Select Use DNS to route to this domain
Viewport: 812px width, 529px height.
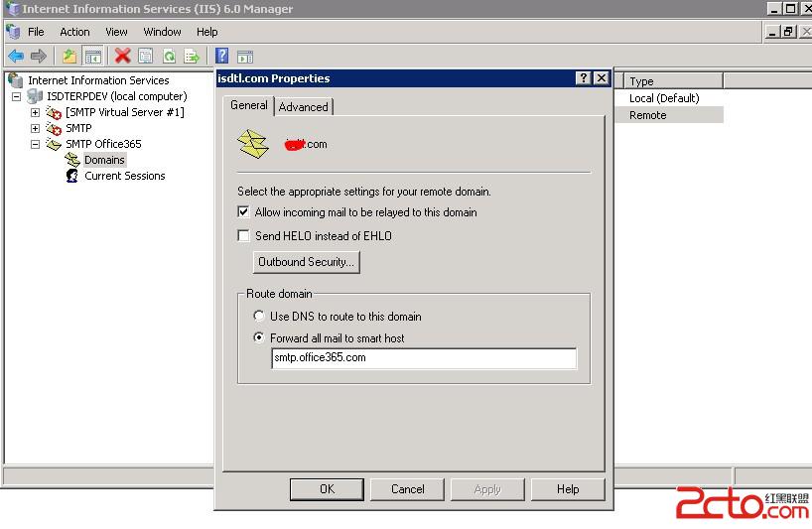[x=259, y=316]
